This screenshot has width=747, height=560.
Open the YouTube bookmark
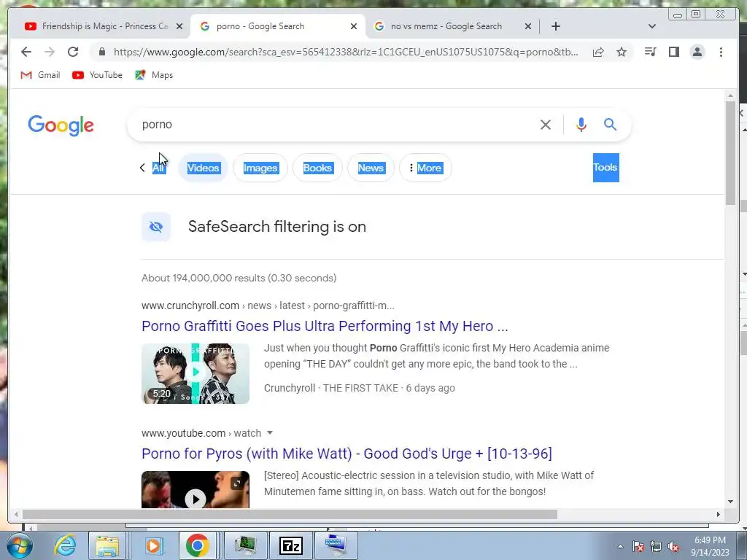coord(97,75)
